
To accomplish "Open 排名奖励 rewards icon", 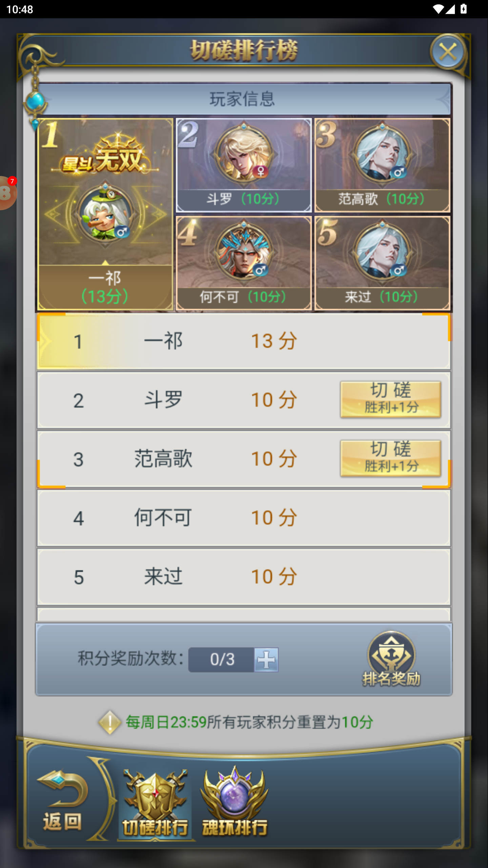I will pyautogui.click(x=391, y=659).
